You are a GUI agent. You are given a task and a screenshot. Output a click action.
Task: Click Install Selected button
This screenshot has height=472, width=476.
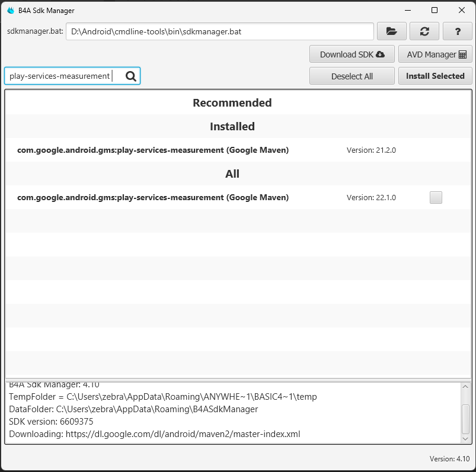tap(435, 76)
